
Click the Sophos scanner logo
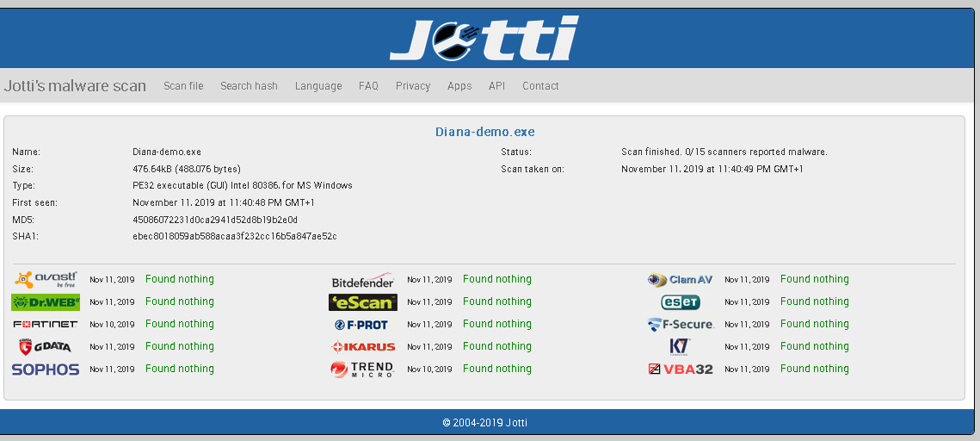[46, 369]
